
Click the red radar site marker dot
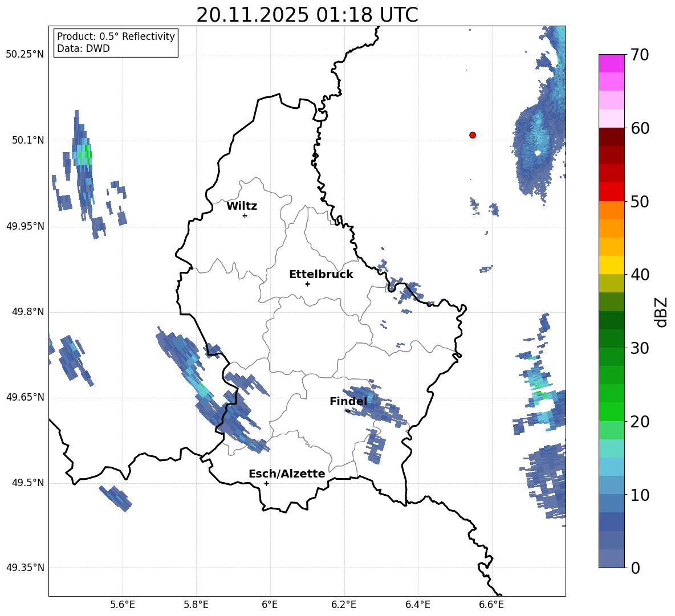click(x=473, y=135)
